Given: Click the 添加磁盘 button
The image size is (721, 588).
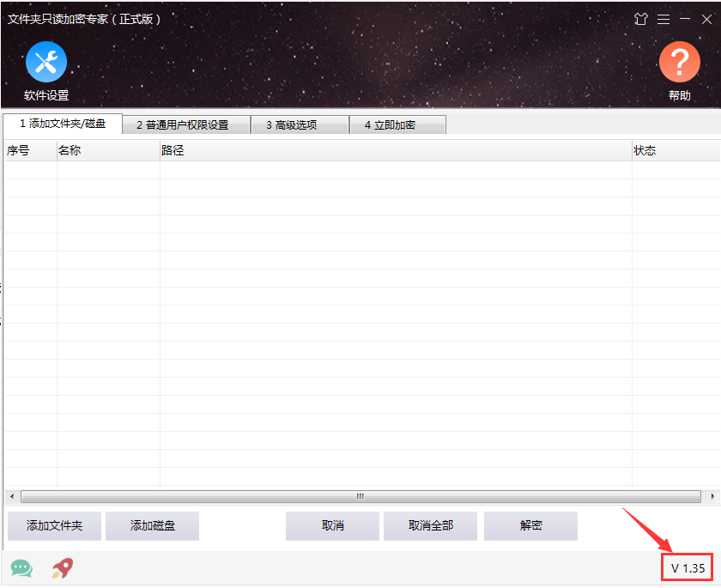Looking at the screenshot, I should [152, 525].
